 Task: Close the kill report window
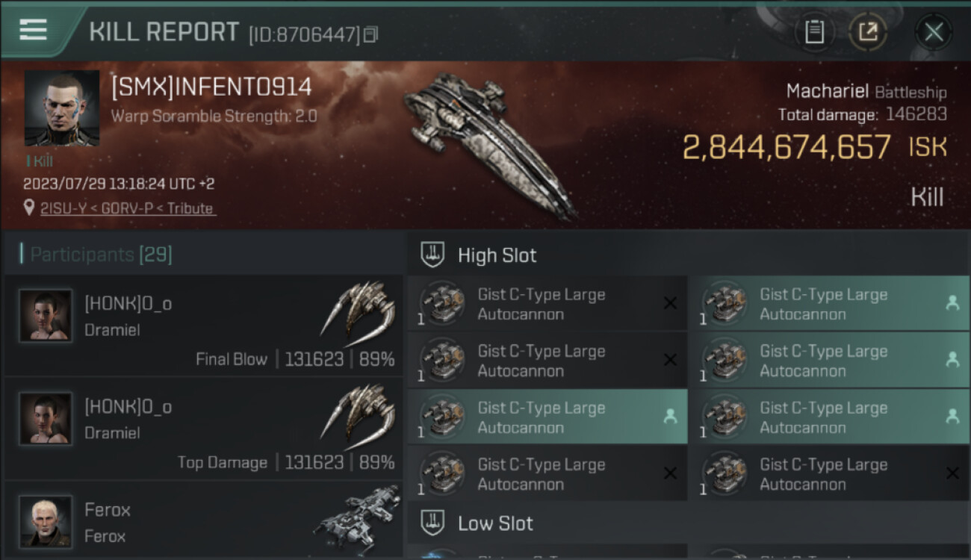point(933,31)
